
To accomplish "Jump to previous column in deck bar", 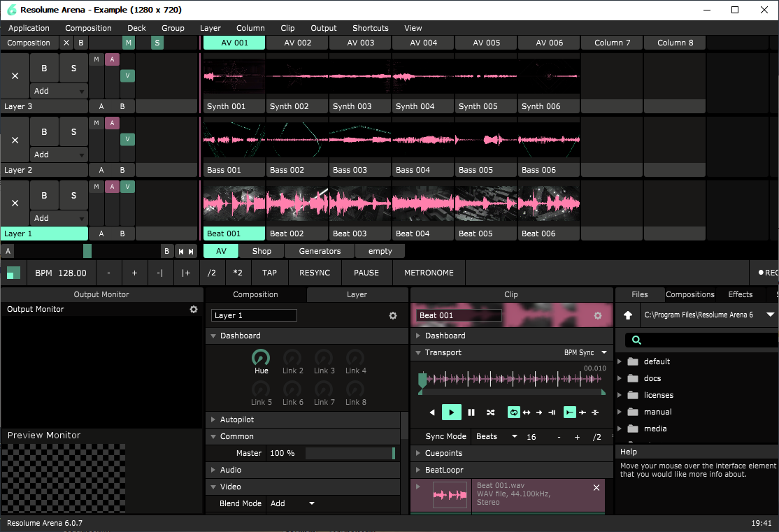I will 181,252.
